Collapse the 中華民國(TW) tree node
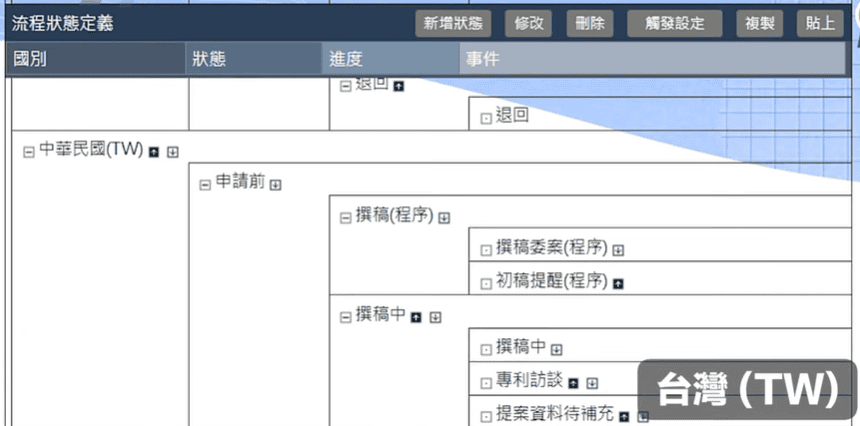This screenshot has height=426, width=860. click(x=28, y=152)
